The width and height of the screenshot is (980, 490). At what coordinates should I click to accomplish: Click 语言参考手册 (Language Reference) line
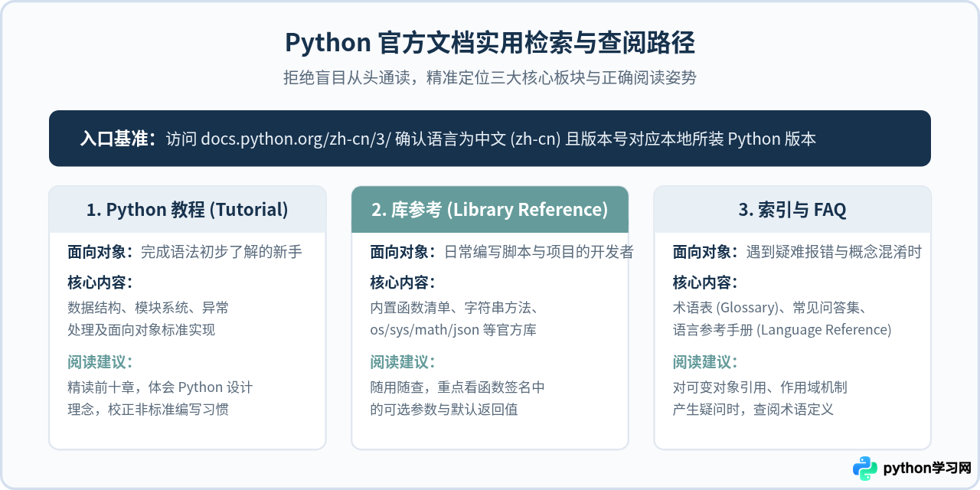coord(782,330)
